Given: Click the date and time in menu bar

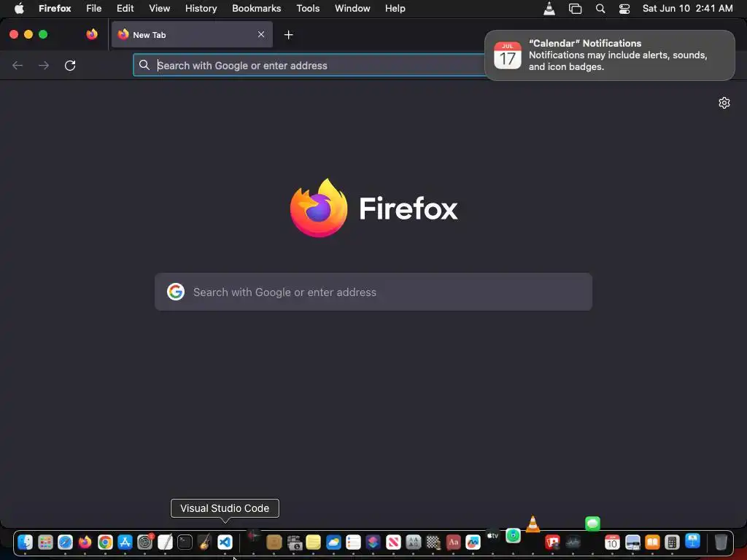Looking at the screenshot, I should tap(687, 8).
